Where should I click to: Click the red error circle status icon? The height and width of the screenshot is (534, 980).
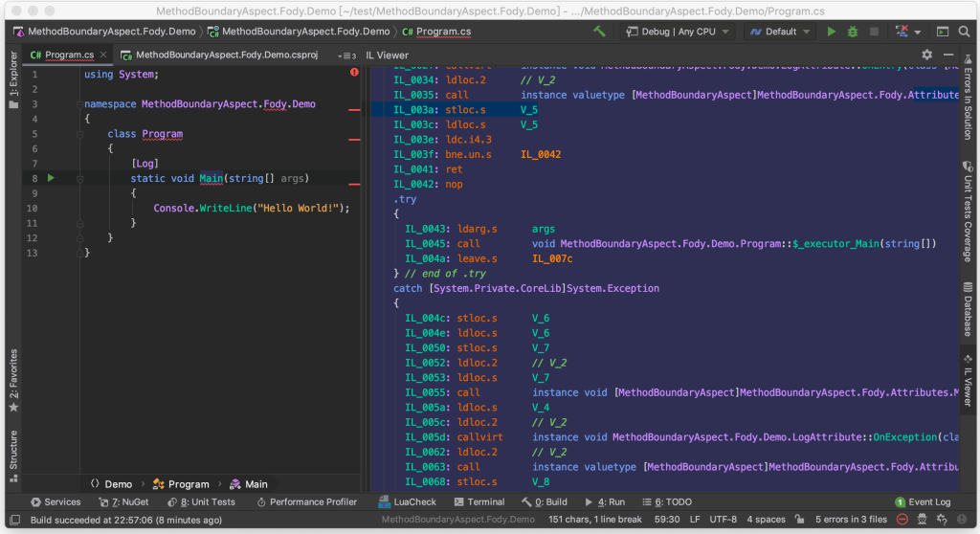(x=902, y=519)
